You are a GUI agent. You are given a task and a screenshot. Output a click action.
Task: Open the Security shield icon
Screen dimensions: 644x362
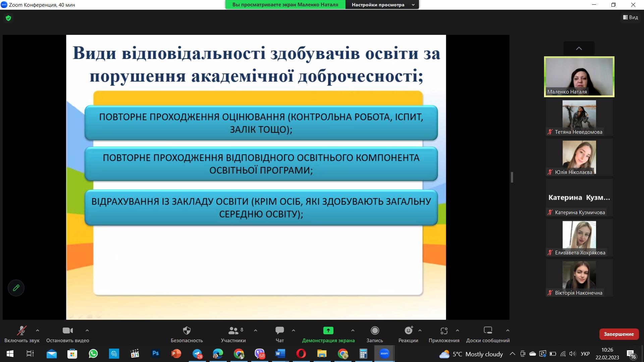tap(187, 331)
